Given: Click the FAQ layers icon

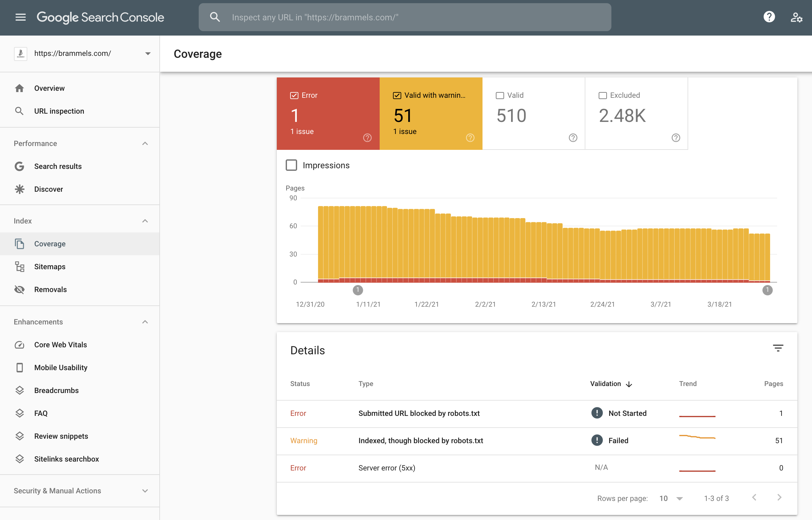Looking at the screenshot, I should click(x=20, y=413).
